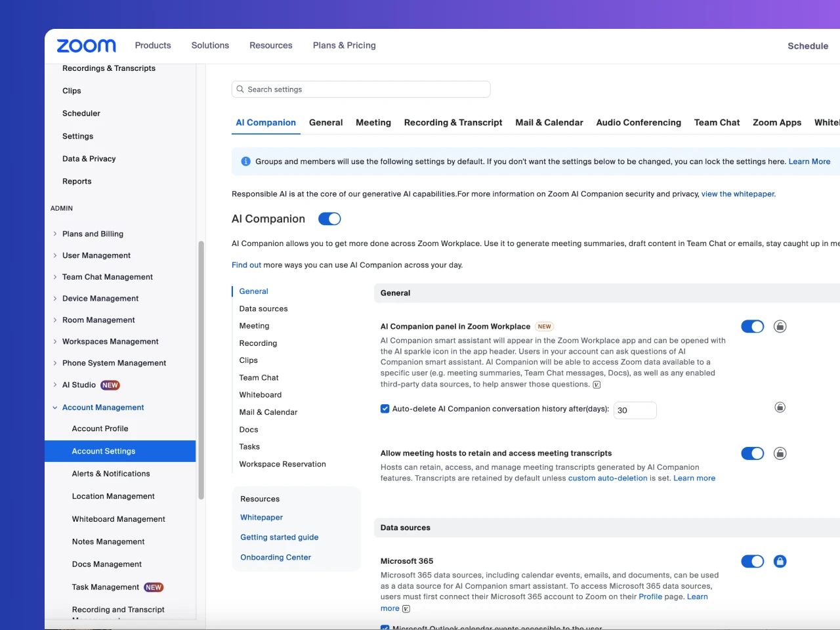Disable the AI Companion master toggle
The height and width of the screenshot is (630, 840).
pyautogui.click(x=329, y=219)
